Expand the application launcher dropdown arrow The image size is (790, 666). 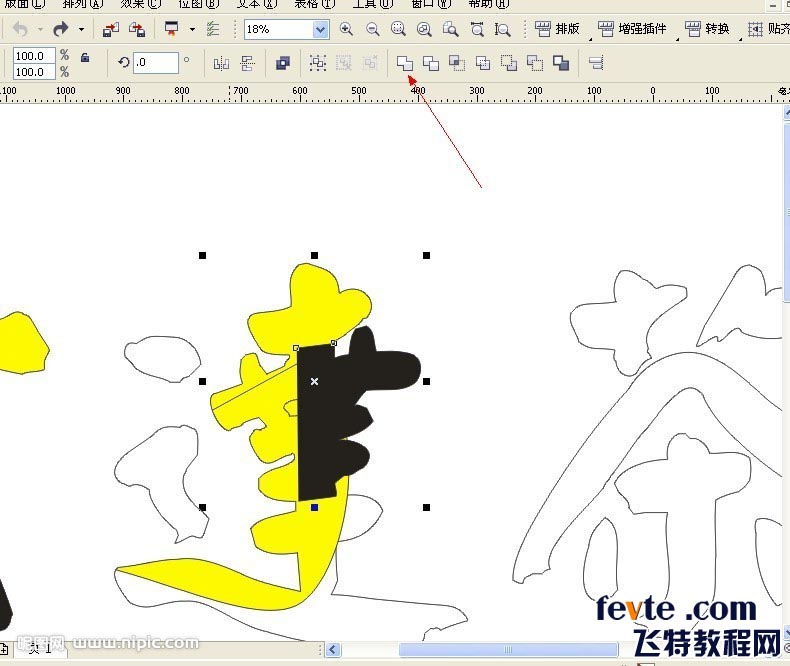click(x=192, y=29)
